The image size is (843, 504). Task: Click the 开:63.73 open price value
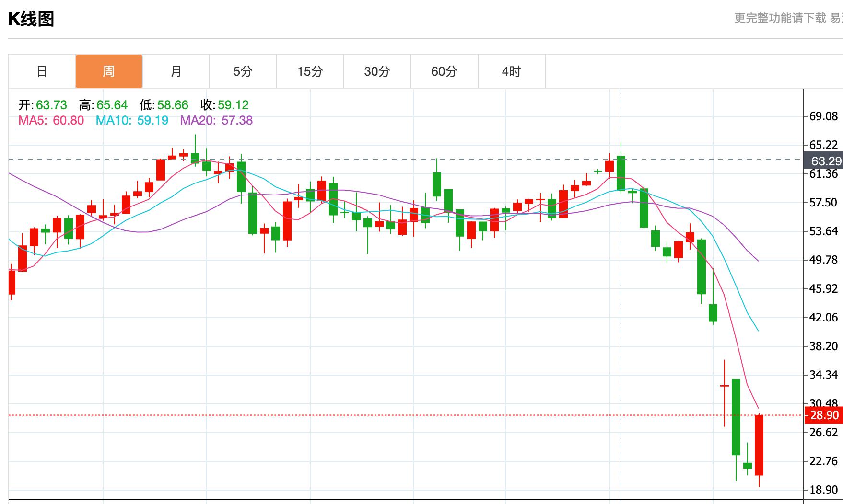[x=43, y=105]
